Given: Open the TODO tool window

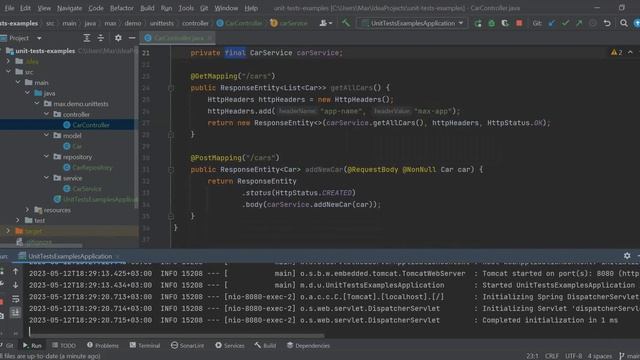Looking at the screenshot, I should pyautogui.click(x=64, y=346).
